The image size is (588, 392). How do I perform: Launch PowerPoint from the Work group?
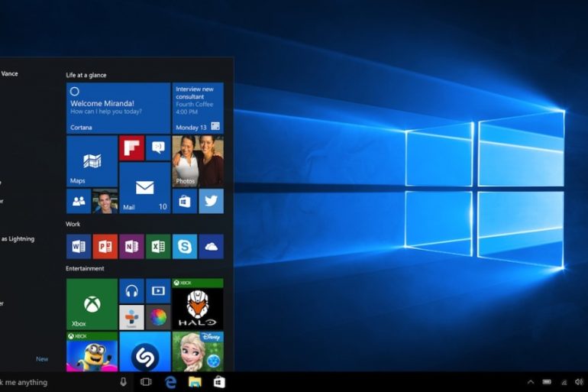105,246
